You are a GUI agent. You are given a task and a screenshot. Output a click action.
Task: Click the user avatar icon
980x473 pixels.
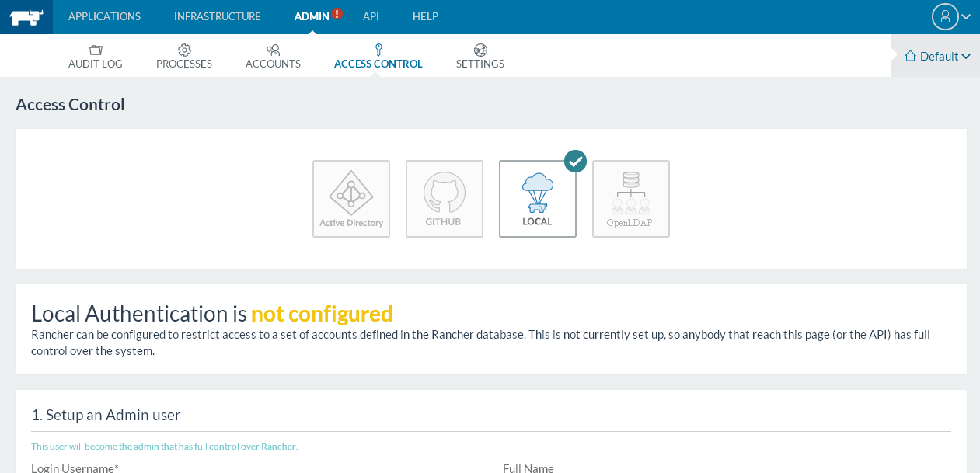[945, 16]
